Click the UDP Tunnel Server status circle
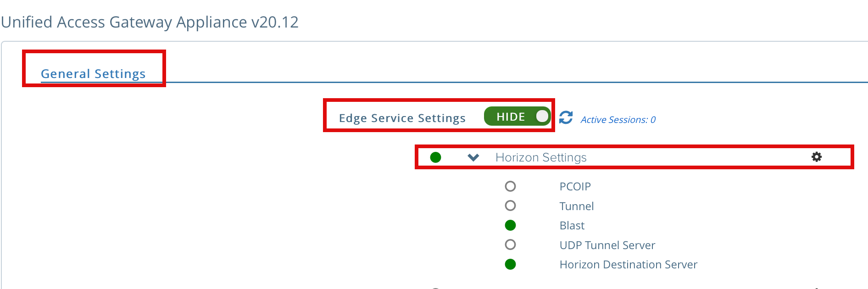This screenshot has height=289, width=868. (510, 245)
